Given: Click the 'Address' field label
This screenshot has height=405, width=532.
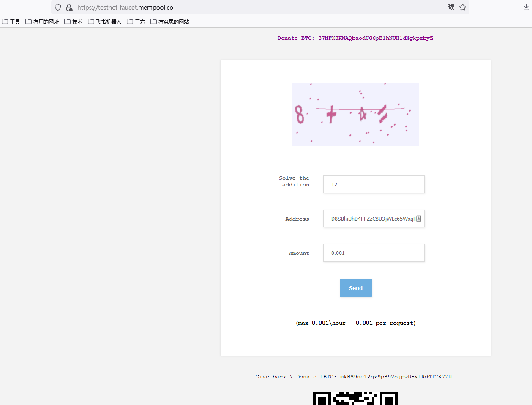Looking at the screenshot, I should click(297, 219).
